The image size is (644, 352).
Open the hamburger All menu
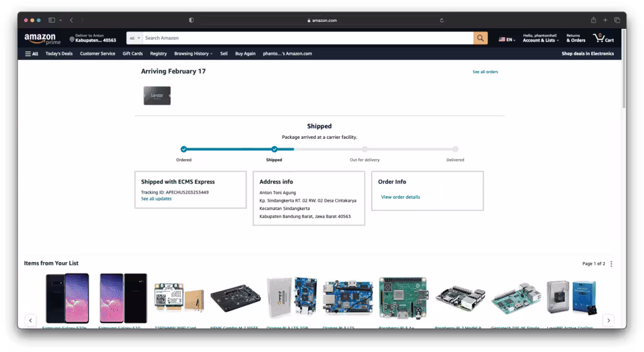31,54
